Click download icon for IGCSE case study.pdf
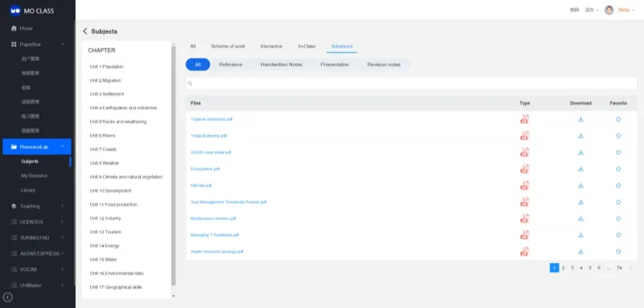The height and width of the screenshot is (308, 644). coord(580,152)
